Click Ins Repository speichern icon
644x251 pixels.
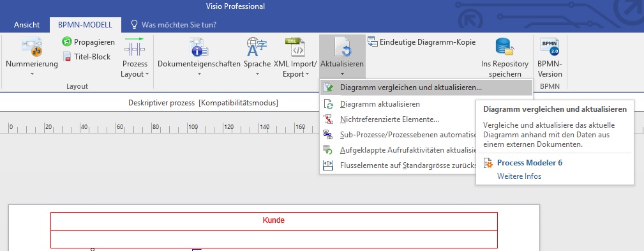pos(505,47)
